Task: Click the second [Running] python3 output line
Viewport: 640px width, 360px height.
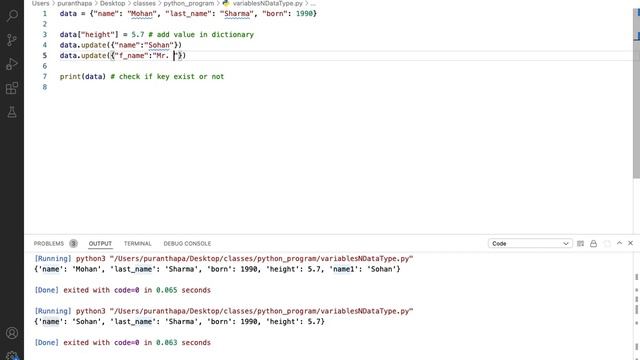Action: pyautogui.click(x=224, y=311)
